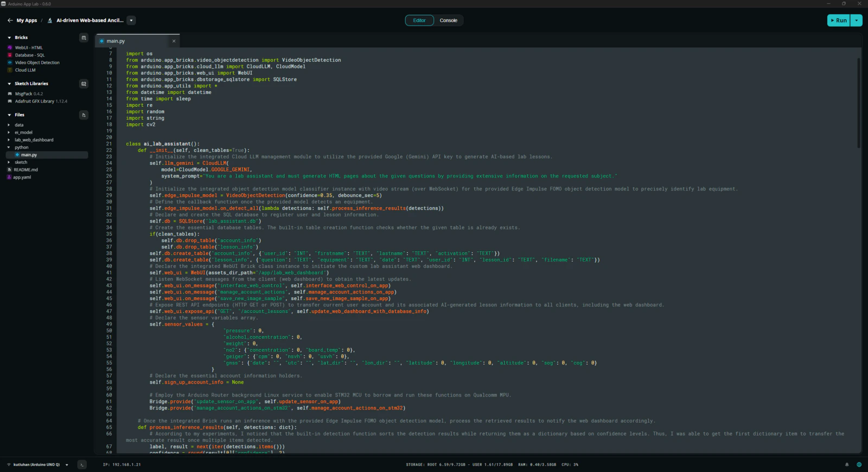Add a new Brick
This screenshot has width=868, height=472.
pyautogui.click(x=84, y=37)
